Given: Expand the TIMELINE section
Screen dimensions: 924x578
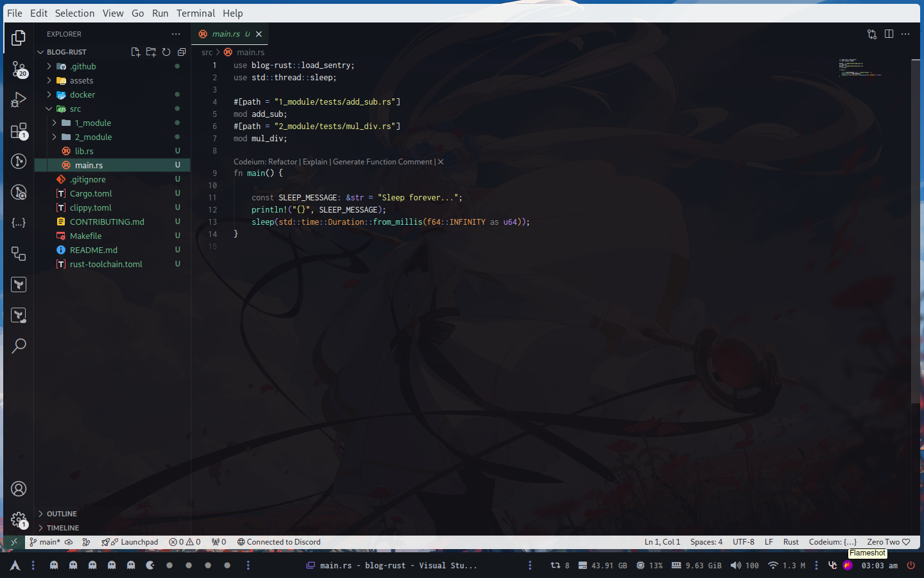Looking at the screenshot, I should [62, 528].
